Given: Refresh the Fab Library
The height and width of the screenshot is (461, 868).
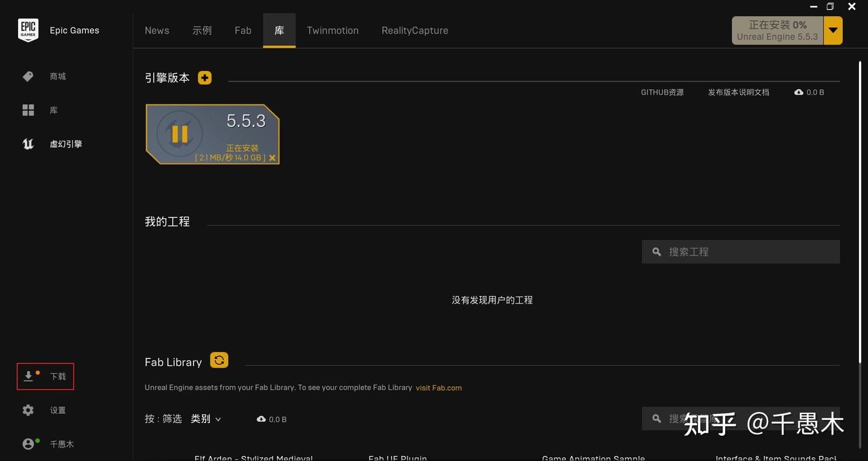Looking at the screenshot, I should click(219, 360).
